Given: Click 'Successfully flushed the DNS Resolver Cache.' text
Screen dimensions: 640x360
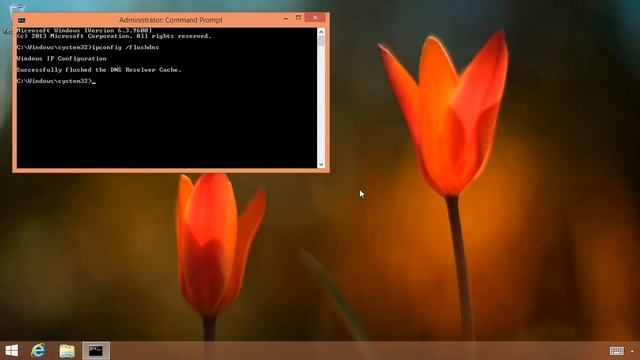Looking at the screenshot, I should (x=99, y=70).
